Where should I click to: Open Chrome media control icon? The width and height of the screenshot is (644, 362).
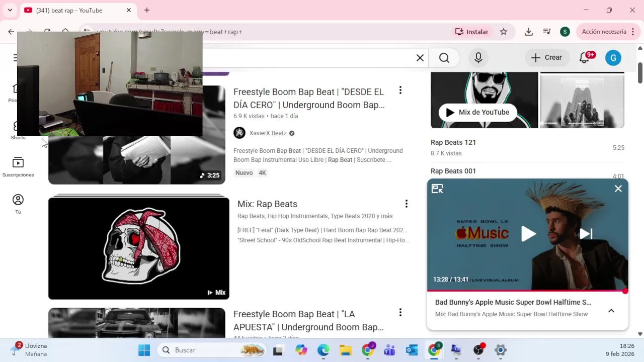pos(547,32)
